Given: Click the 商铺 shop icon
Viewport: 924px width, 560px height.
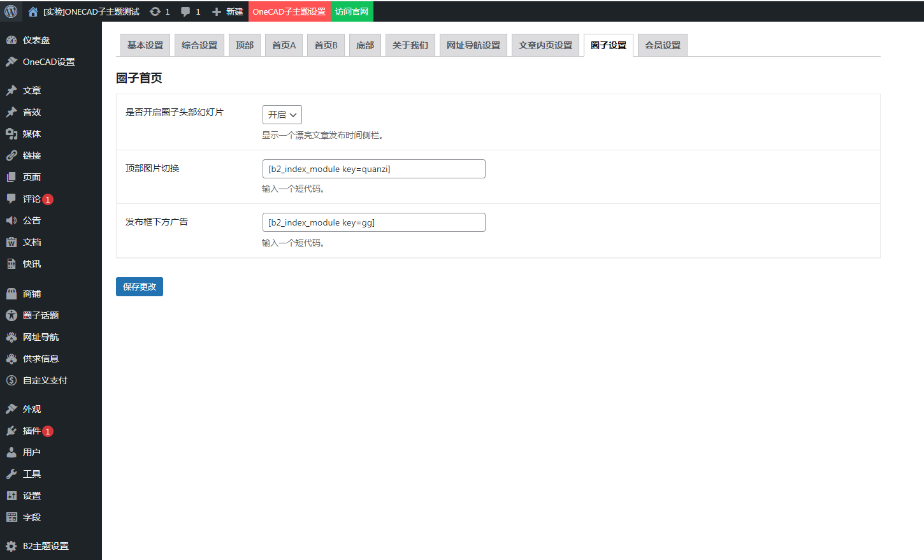Looking at the screenshot, I should point(11,294).
